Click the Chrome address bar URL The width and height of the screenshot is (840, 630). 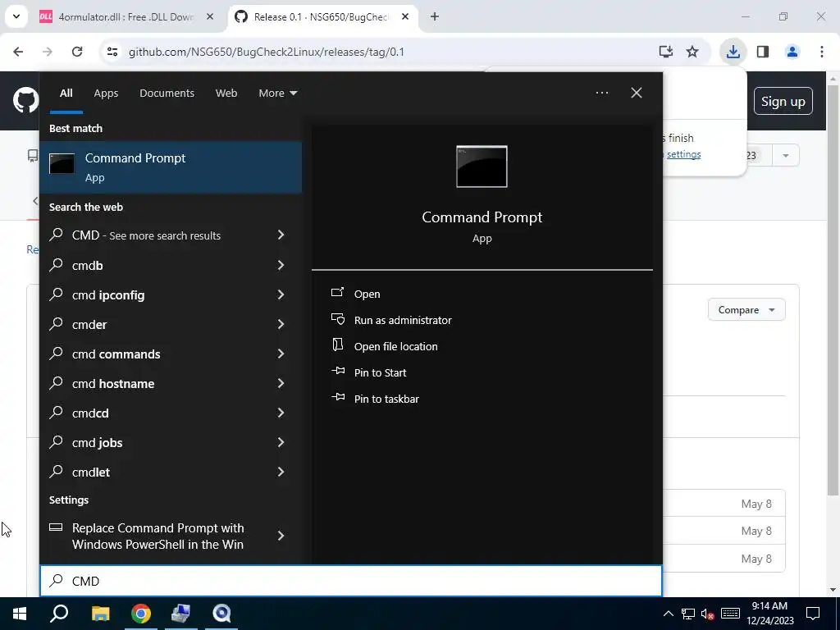[x=267, y=52]
